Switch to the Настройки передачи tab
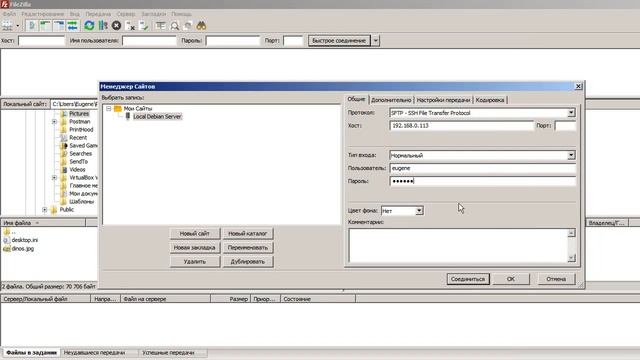The height and width of the screenshot is (360, 640). click(443, 100)
